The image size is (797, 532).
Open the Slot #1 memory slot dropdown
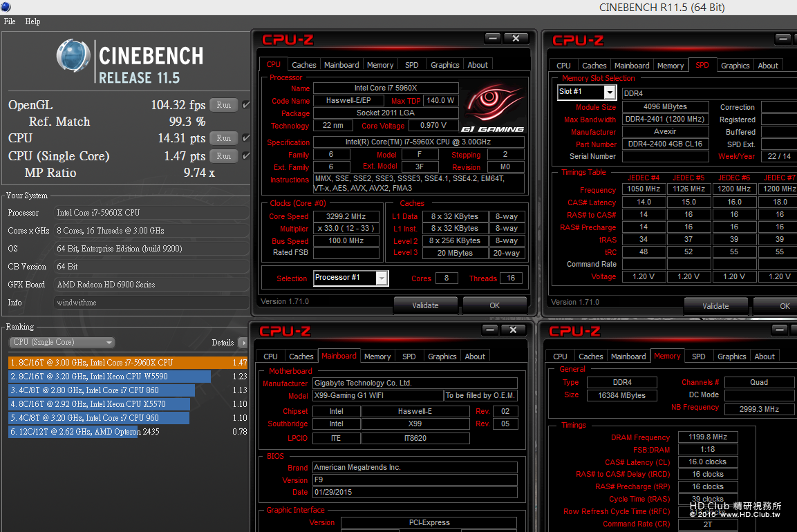point(587,92)
